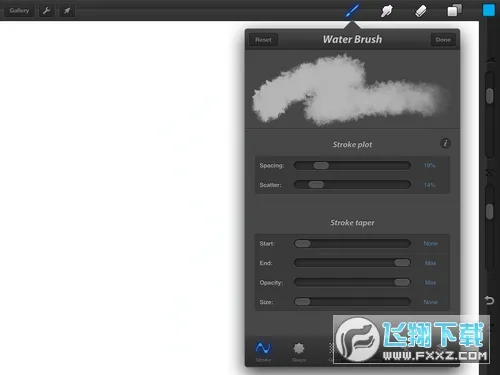Adjust the taper Opacity slider
Image resolution: width=500 pixels, height=375 pixels.
click(x=352, y=283)
